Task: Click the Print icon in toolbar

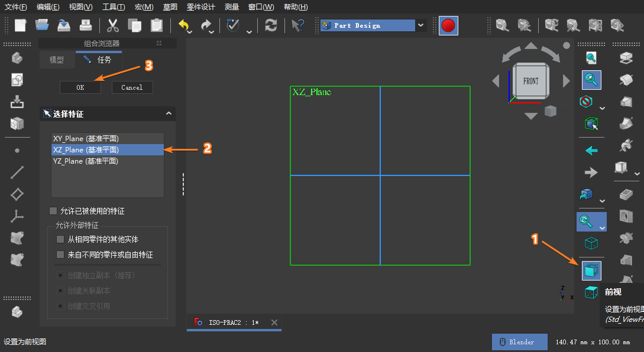Action: pyautogui.click(x=86, y=25)
